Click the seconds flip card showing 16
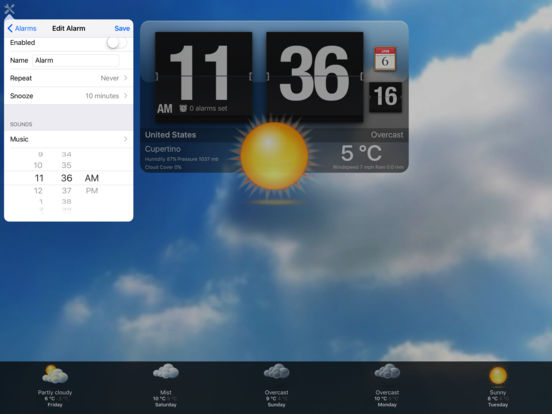This screenshot has width=552, height=414. tap(385, 97)
